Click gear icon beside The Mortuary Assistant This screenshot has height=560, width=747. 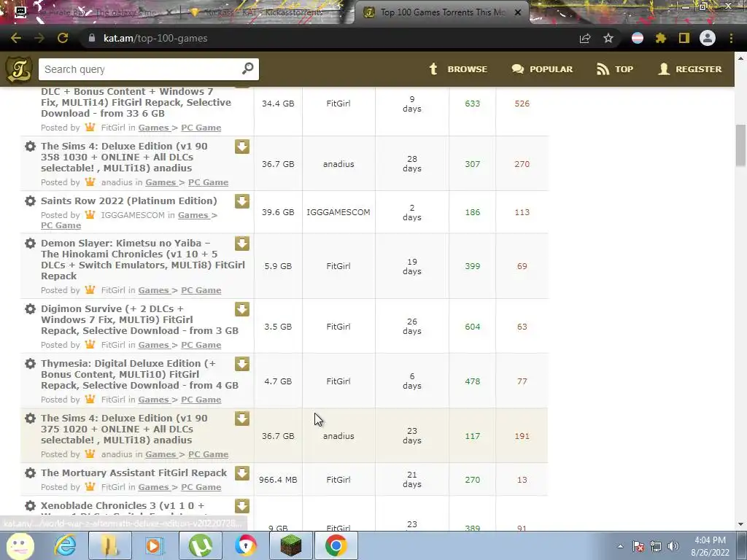[30, 472]
